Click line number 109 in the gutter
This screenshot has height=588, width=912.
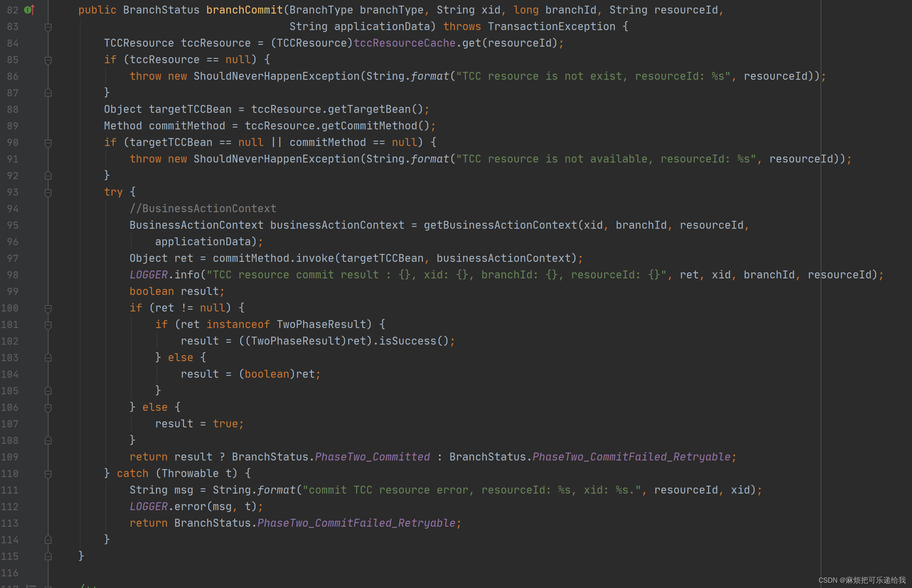[x=9, y=457]
